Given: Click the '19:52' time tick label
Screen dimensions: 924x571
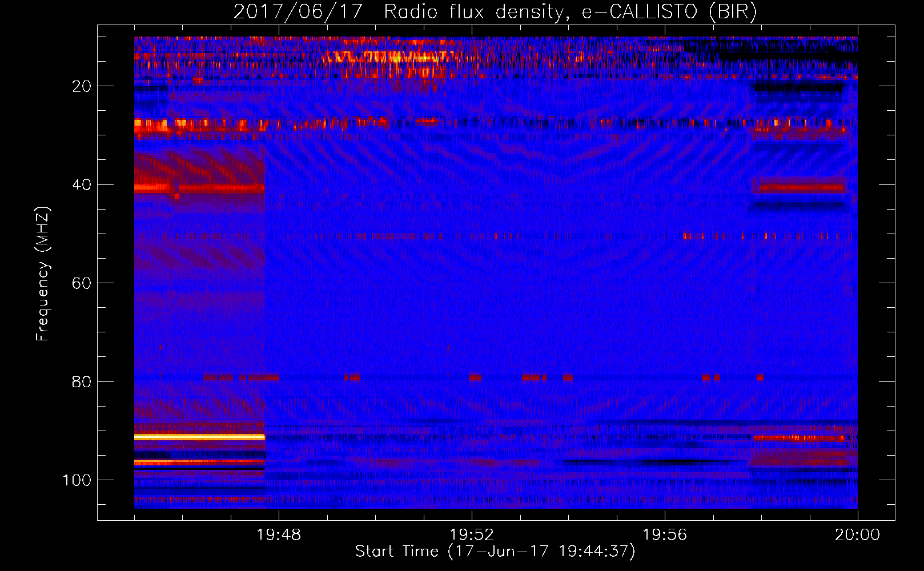Looking at the screenshot, I should tap(472, 535).
